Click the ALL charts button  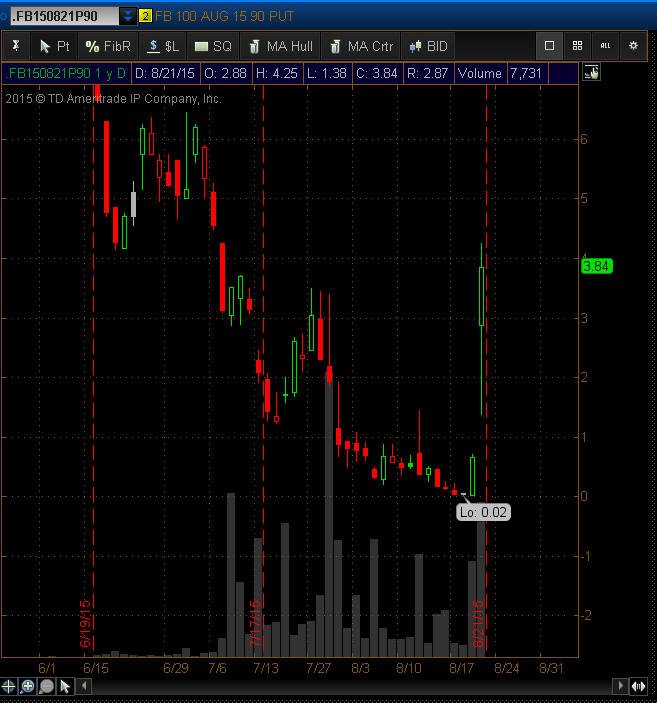[x=605, y=46]
